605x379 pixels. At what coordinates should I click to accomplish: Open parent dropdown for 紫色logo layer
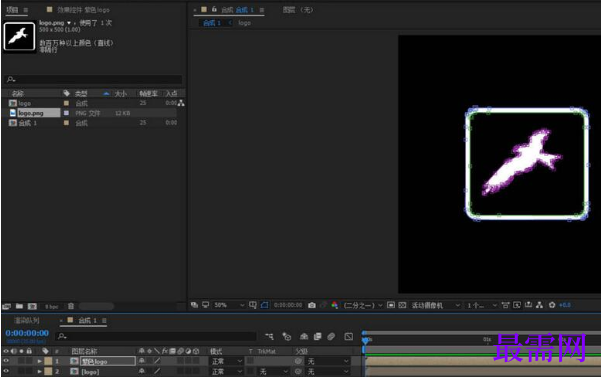point(328,361)
